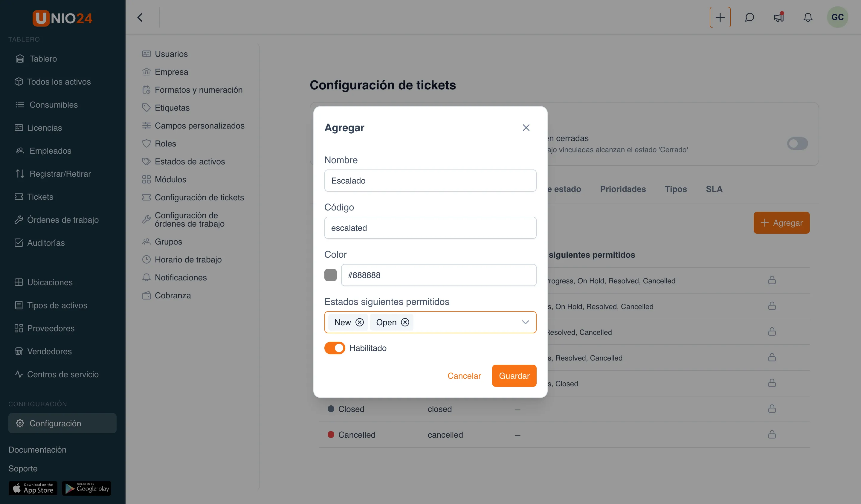The width and height of the screenshot is (861, 504).
Task: Expand the Estados siguientes permitidos dropdown arrow
Action: [x=525, y=322]
